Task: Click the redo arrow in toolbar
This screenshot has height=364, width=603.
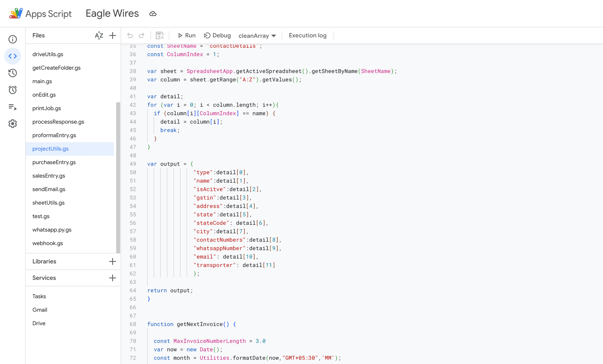Action: (x=142, y=35)
